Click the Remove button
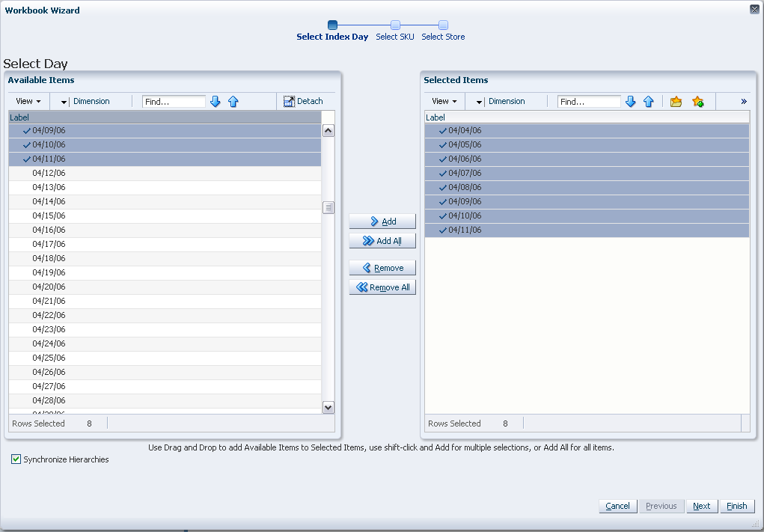The width and height of the screenshot is (764, 532). (382, 268)
